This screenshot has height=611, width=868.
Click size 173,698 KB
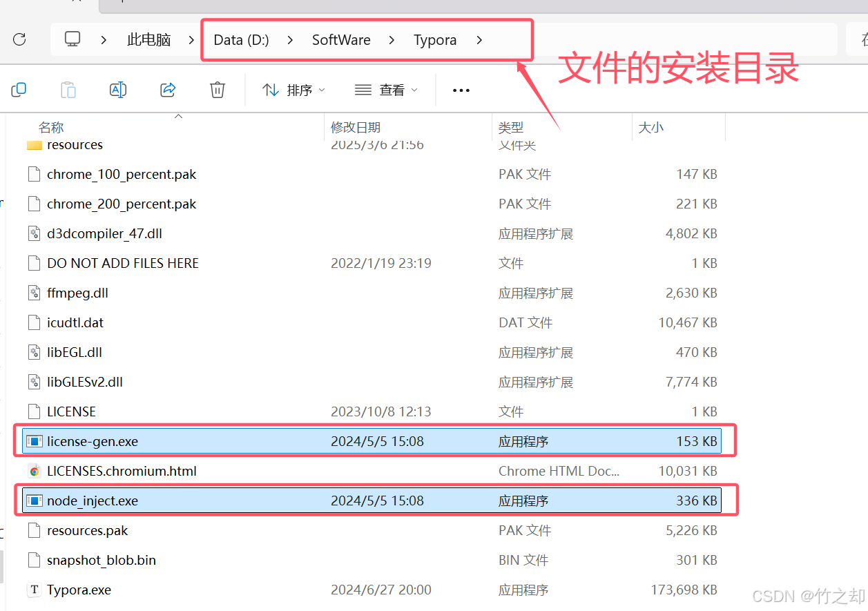[684, 590]
